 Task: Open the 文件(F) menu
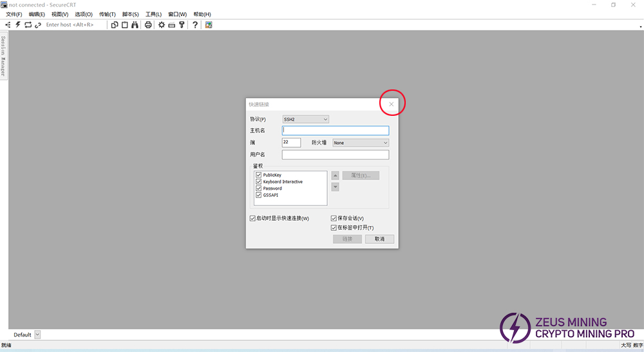[14, 14]
